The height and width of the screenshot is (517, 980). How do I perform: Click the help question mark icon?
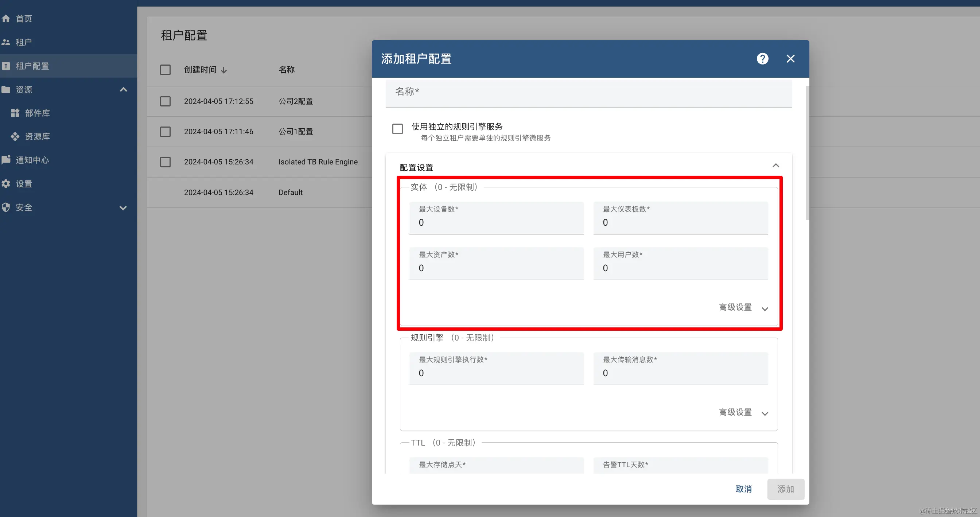762,59
